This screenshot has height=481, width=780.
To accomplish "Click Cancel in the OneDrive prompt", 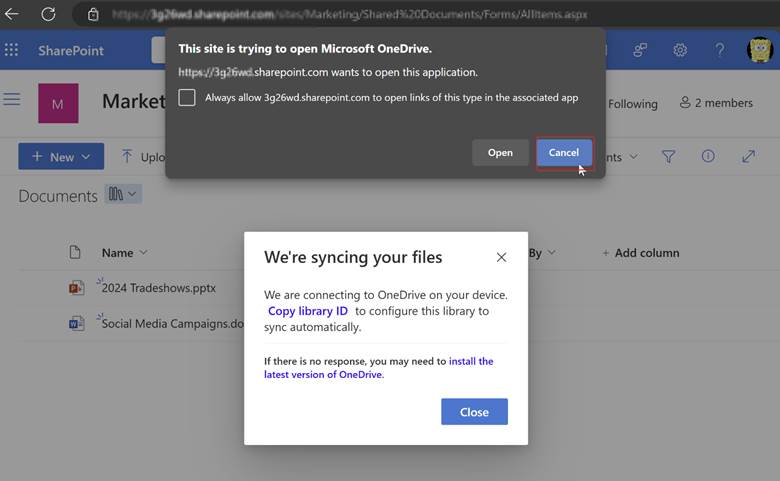I will [x=564, y=153].
